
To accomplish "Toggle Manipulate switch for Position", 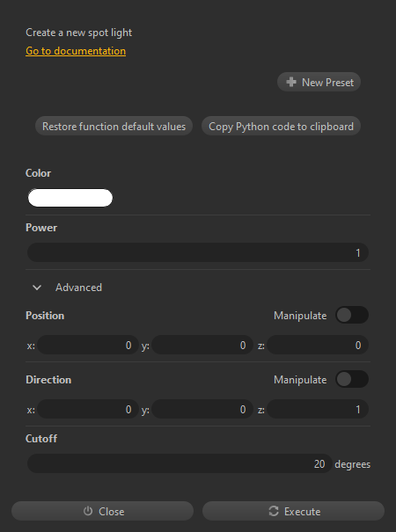I will 352,315.
